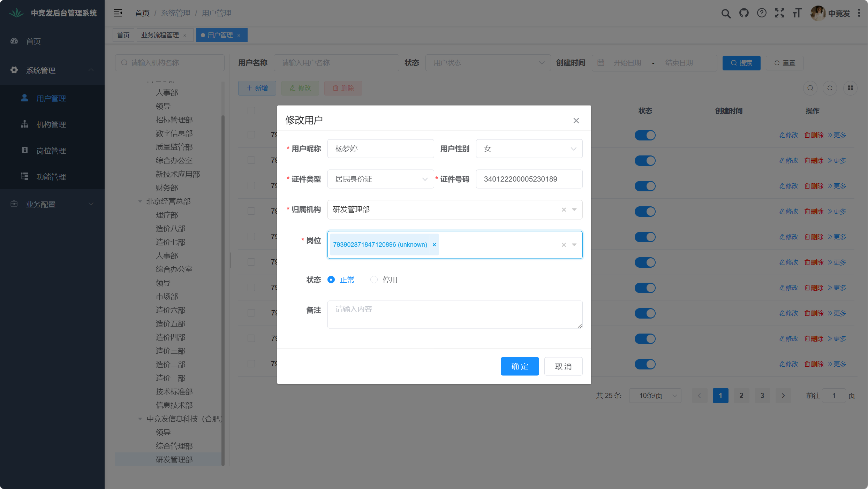Clear the 归属机构 selection with X icon

tap(564, 209)
